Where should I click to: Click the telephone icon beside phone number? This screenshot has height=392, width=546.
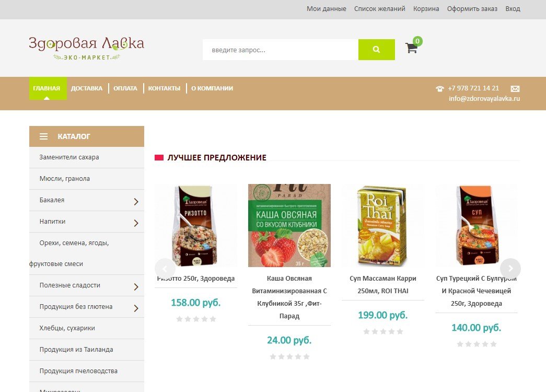[440, 88]
